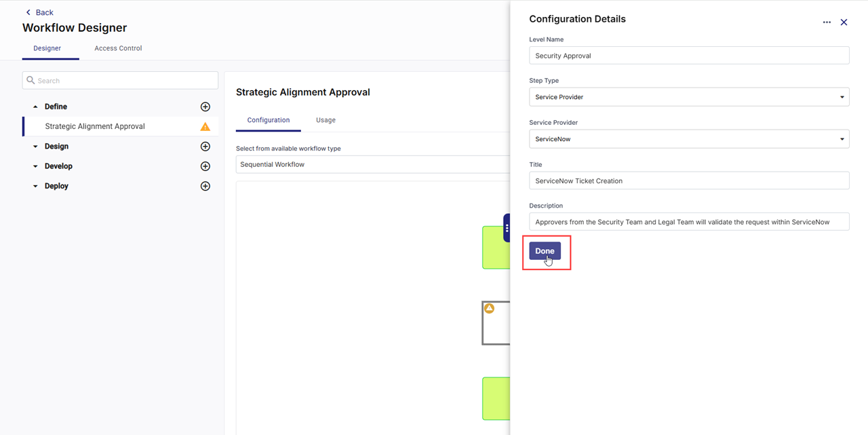Click the Back arrow icon
Image resolution: width=868 pixels, height=435 pixels.
click(x=28, y=12)
